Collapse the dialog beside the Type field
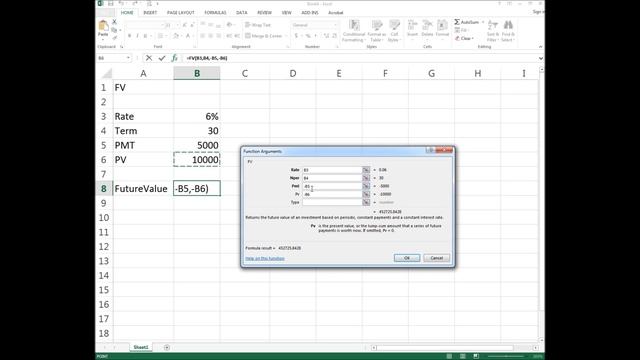Viewport: 640px width, 360px height. [366, 202]
